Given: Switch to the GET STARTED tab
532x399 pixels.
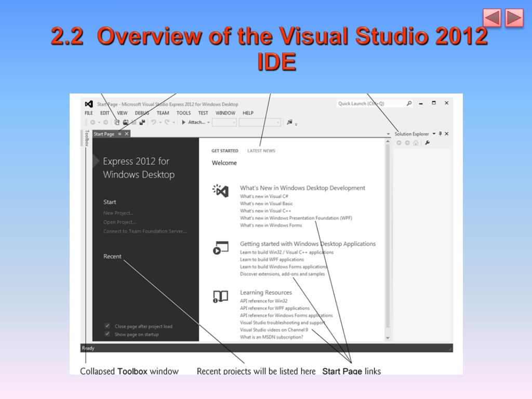Looking at the screenshot, I should point(224,151).
